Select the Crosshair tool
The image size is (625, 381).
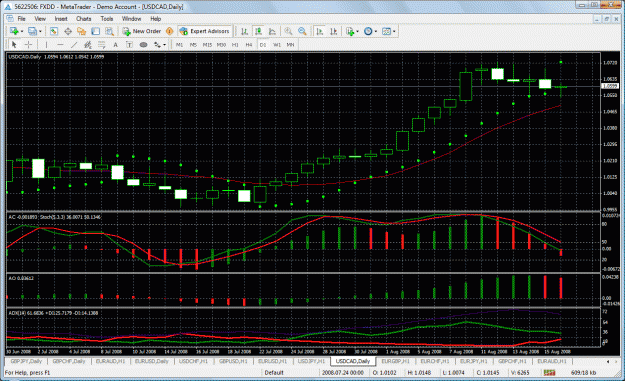pos(28,45)
